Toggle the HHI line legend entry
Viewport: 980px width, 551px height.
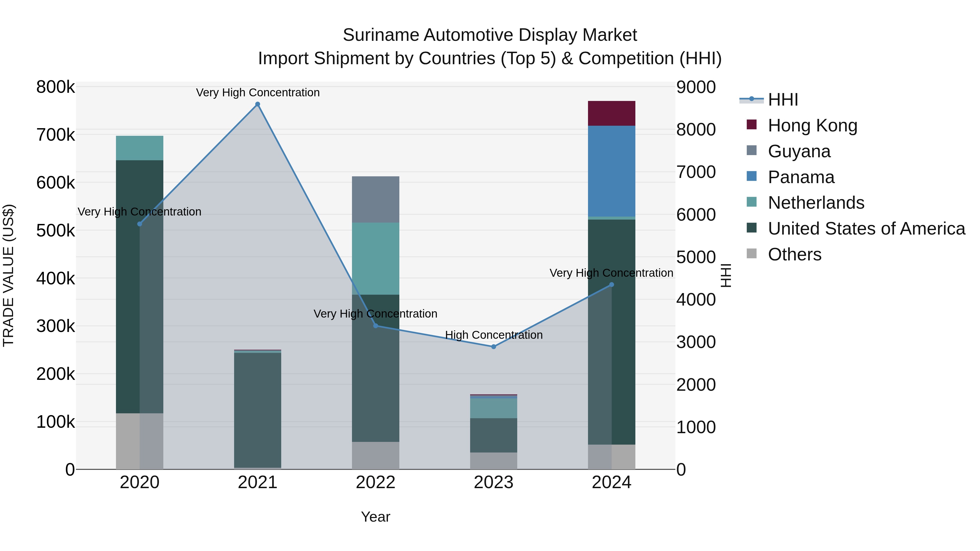click(x=768, y=100)
